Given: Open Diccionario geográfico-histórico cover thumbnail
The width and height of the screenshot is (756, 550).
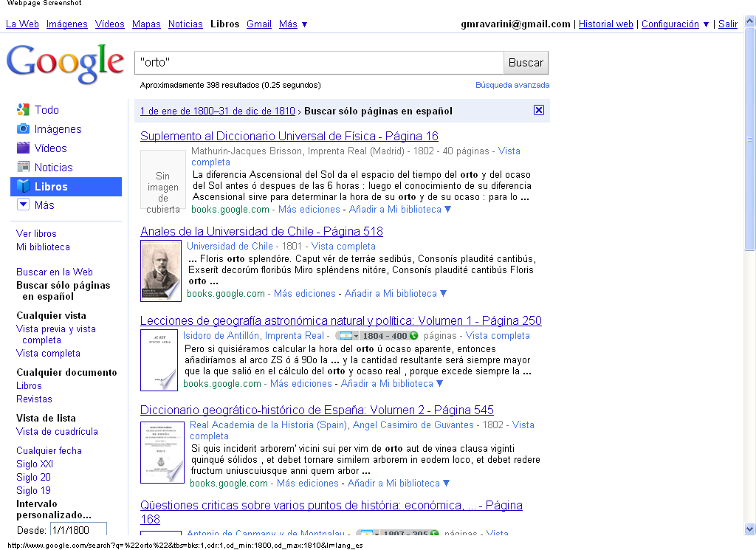Looking at the screenshot, I should (162, 452).
